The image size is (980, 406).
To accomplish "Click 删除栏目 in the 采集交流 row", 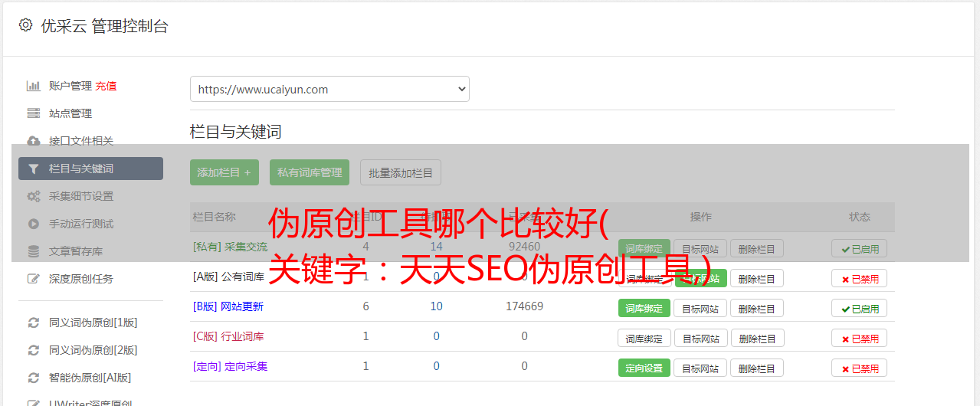I will 757,248.
